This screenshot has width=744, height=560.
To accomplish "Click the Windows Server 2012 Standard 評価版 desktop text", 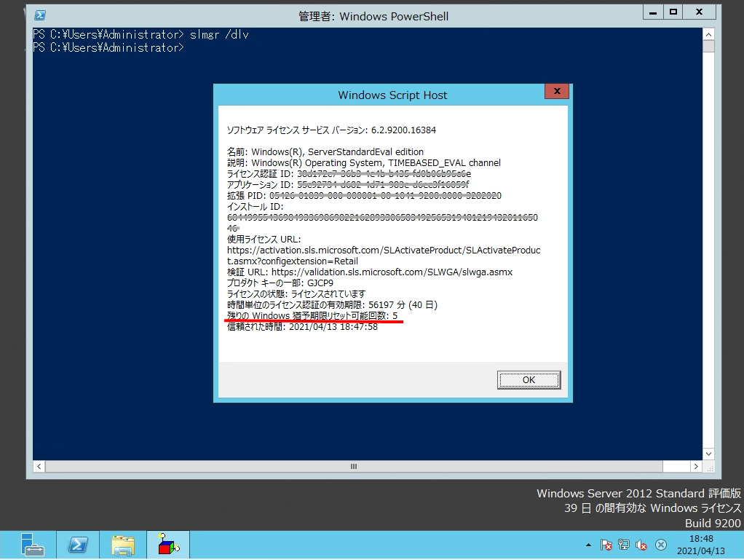I will pos(638,493).
